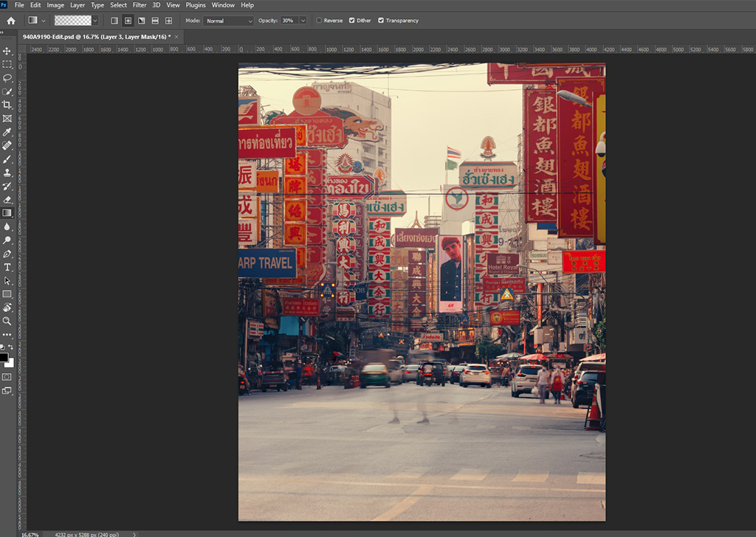Click the Home icon in options bar

[x=11, y=21]
